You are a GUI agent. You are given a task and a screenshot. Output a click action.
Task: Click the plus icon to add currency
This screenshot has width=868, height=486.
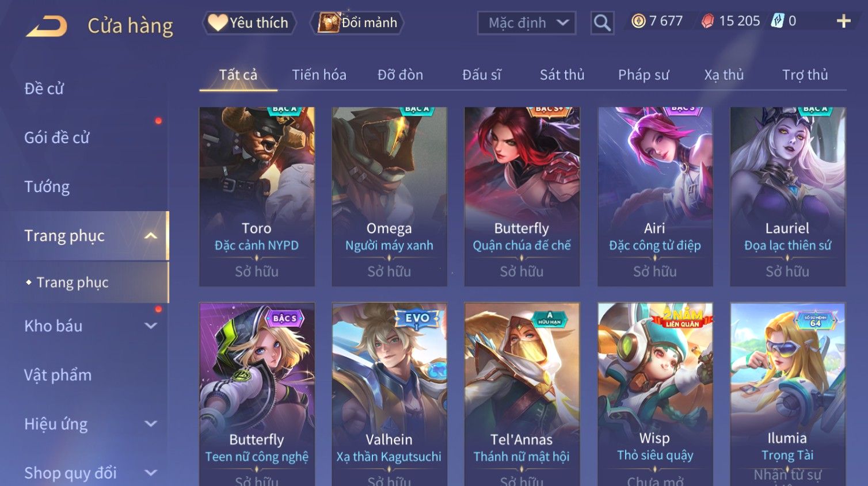(x=843, y=21)
